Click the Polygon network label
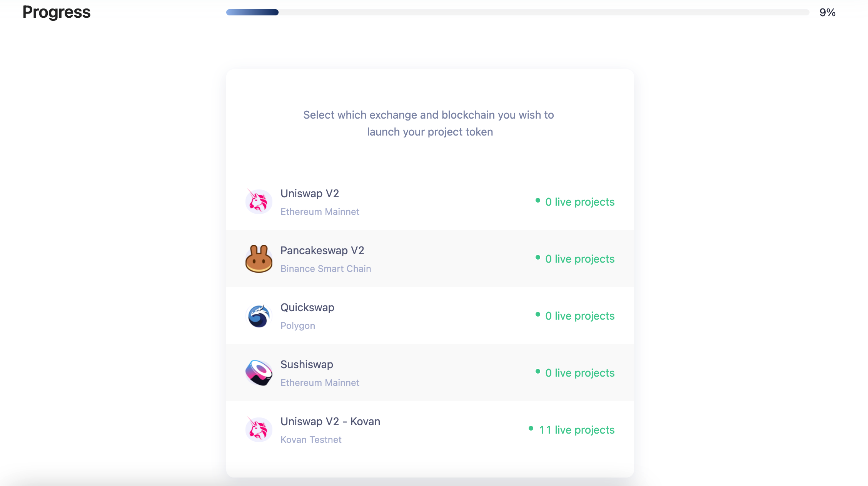Viewport: 868px width, 486px height. point(298,326)
